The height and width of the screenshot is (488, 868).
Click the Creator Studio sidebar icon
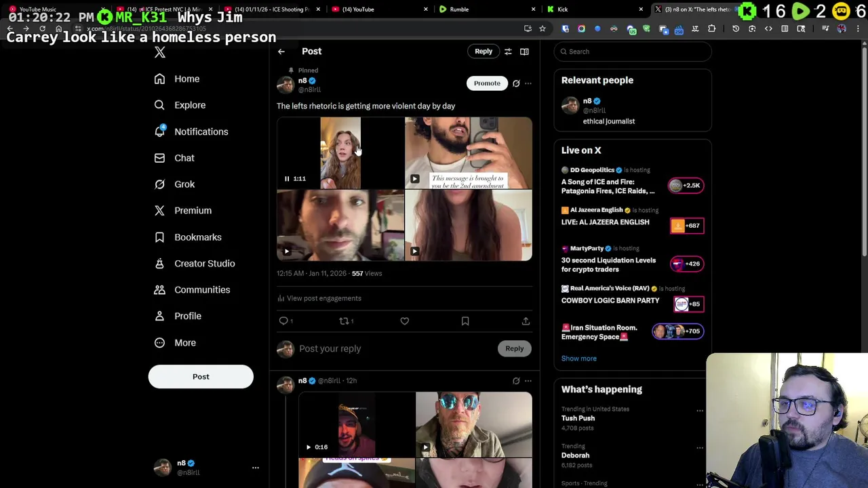tap(159, 264)
